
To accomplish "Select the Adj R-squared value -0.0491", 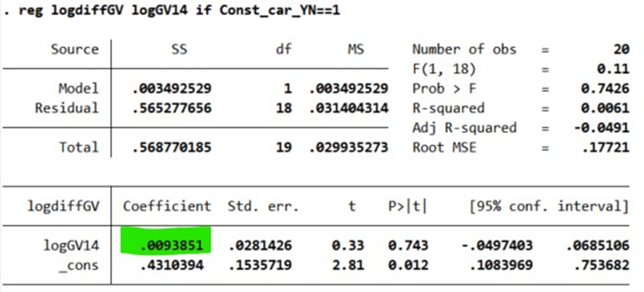I will 607,128.
